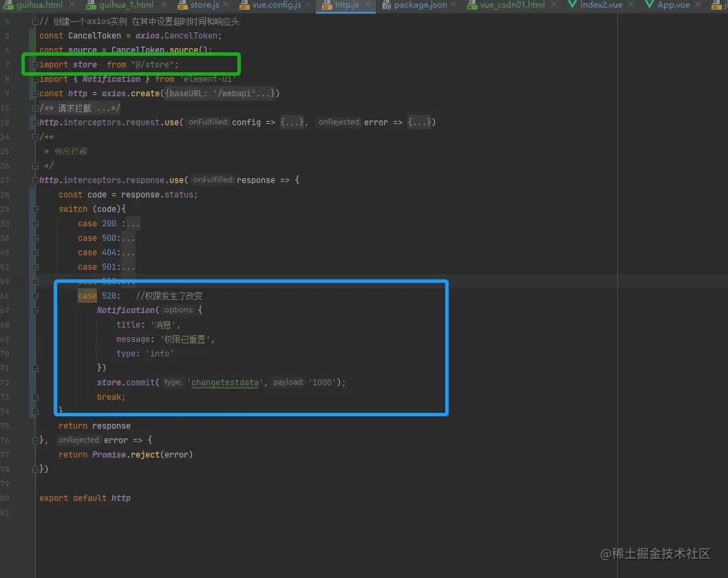
Task: Click the '1000' payload string
Action: [322, 382]
